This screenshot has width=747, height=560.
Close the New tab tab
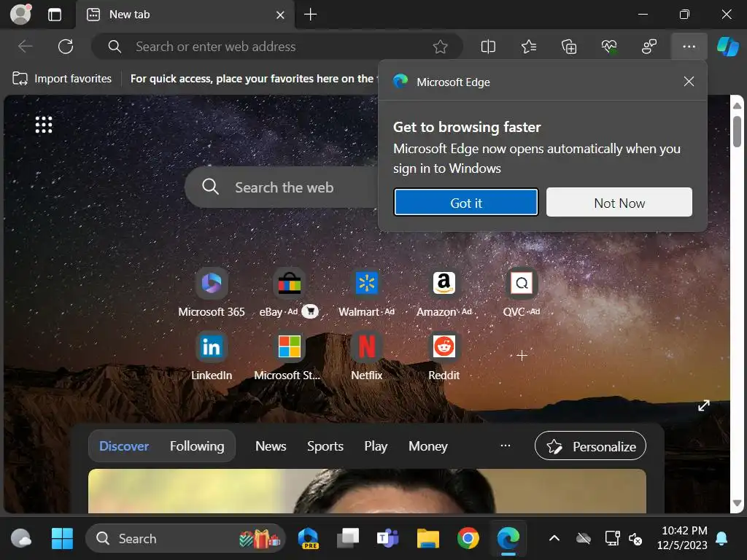[280, 15]
